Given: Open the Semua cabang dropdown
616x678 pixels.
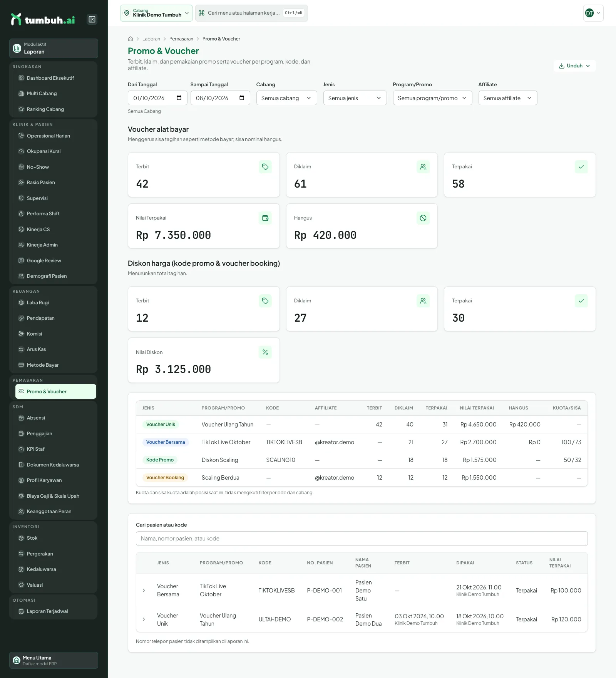Looking at the screenshot, I should [x=286, y=98].
